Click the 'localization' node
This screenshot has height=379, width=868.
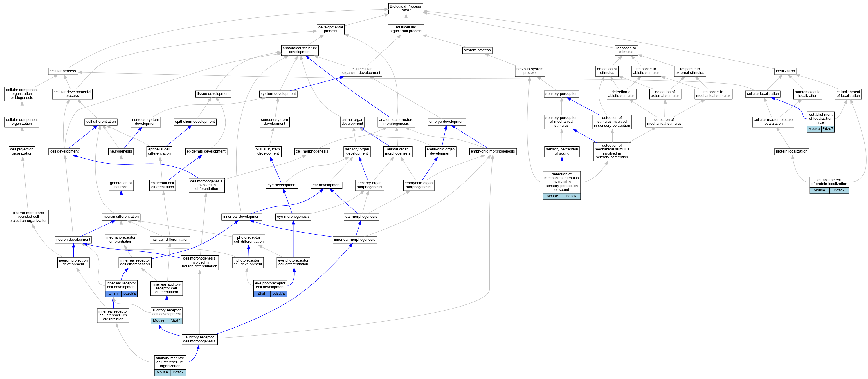785,71
